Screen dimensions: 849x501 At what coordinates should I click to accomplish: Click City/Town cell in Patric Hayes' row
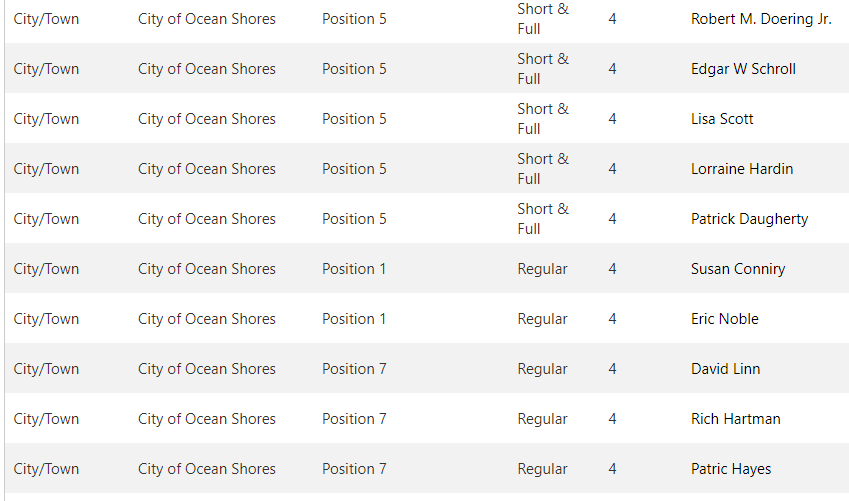(x=46, y=469)
